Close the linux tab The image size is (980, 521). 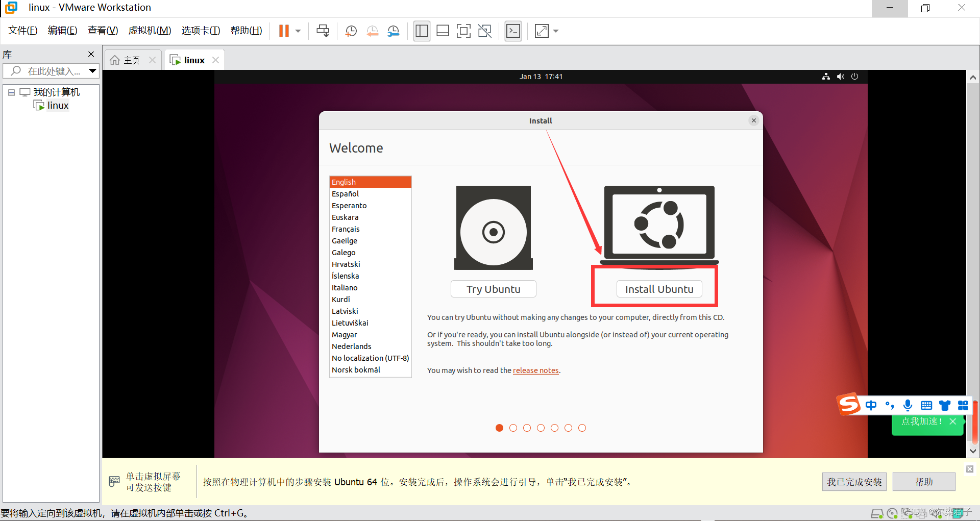tap(215, 60)
